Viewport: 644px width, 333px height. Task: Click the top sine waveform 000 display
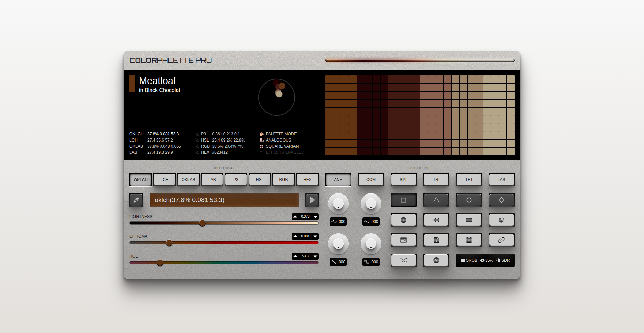click(x=371, y=222)
